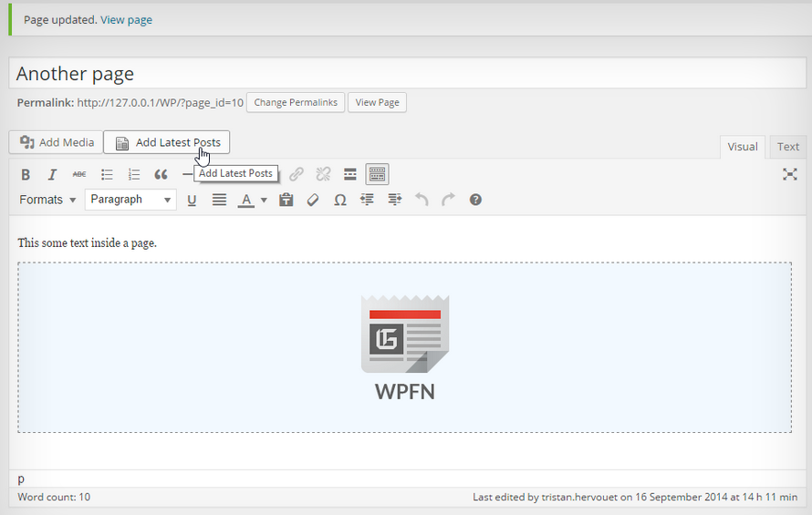Click the Another page title field
The height and width of the screenshot is (515, 812).
click(x=407, y=73)
